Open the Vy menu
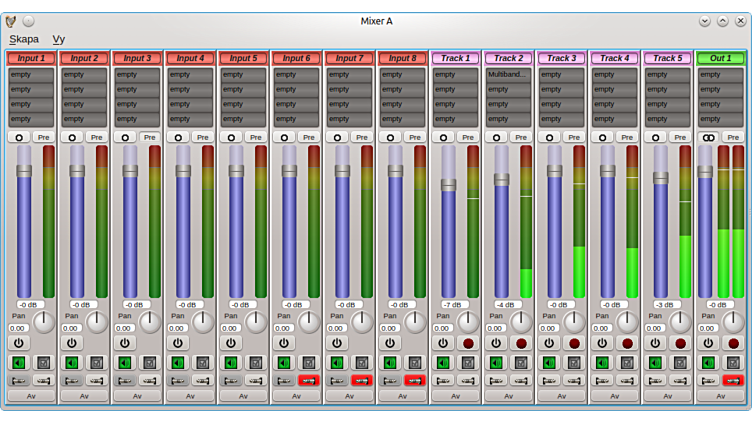The width and height of the screenshot is (752, 423). [x=58, y=39]
